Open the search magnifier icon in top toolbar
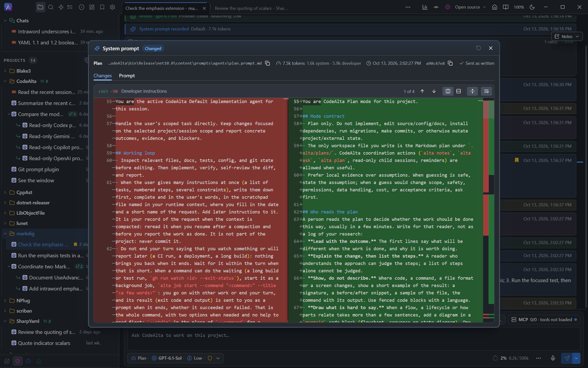Image resolution: width=588 pixels, height=368 pixels. pyautogui.click(x=51, y=7)
